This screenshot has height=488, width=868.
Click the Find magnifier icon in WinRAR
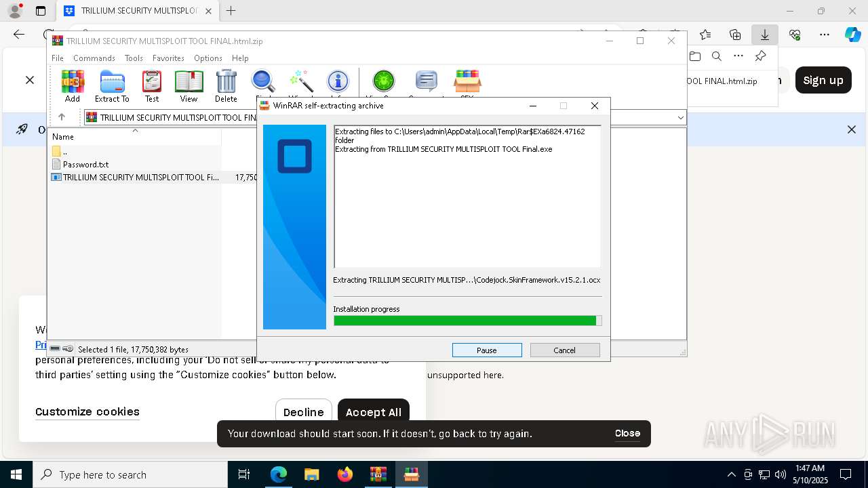[263, 82]
